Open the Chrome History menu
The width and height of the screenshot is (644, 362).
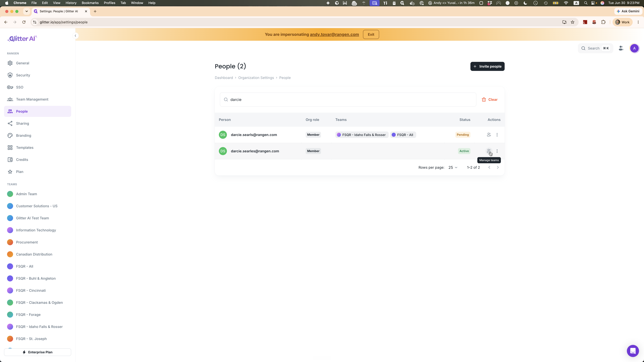coord(71,3)
